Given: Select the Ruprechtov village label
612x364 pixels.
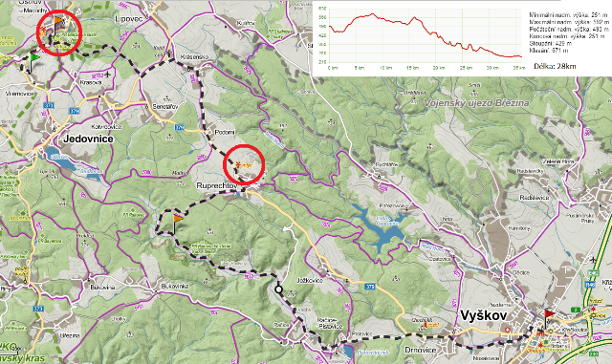Looking at the screenshot, I should [x=217, y=185].
